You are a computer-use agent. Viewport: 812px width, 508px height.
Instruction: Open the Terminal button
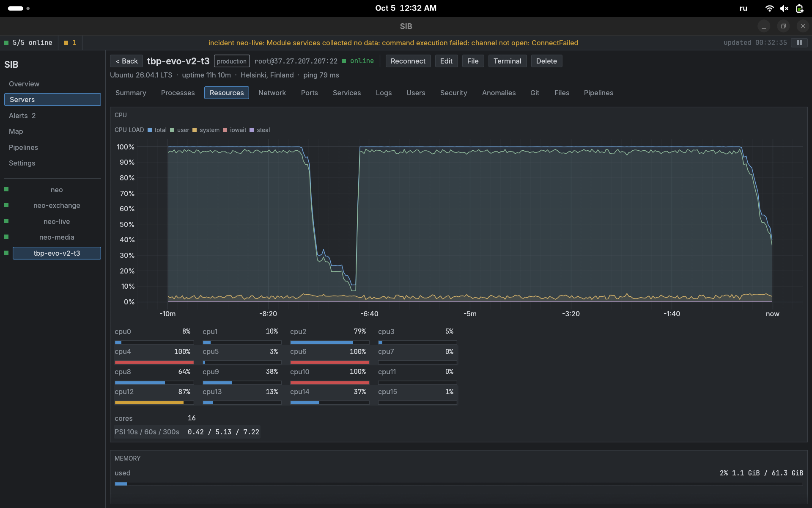tap(507, 61)
